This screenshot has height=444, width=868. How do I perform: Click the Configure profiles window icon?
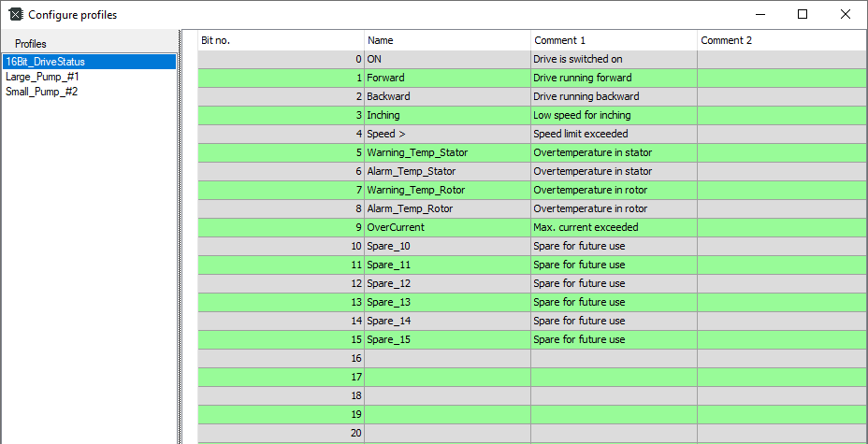click(15, 14)
